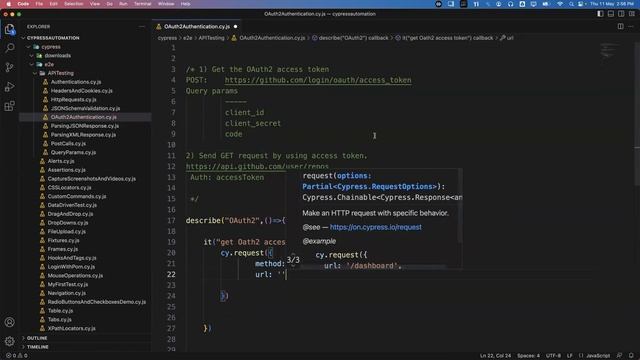The width and height of the screenshot is (640, 360).
Task: Open the Source Control view
Action: coord(9,67)
